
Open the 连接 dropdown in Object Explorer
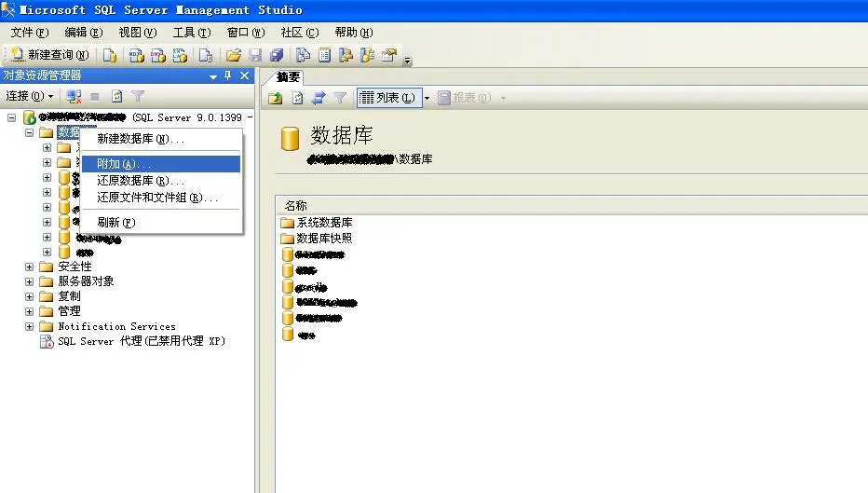click(x=30, y=96)
